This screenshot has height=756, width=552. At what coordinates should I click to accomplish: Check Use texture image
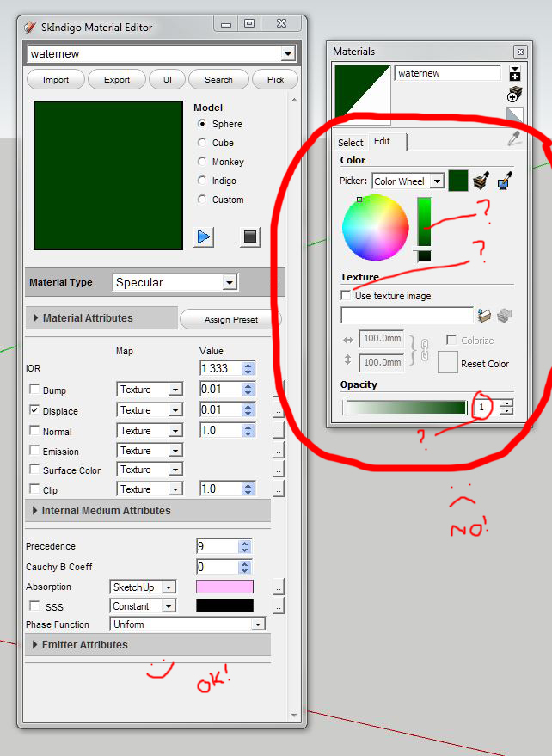point(345,296)
